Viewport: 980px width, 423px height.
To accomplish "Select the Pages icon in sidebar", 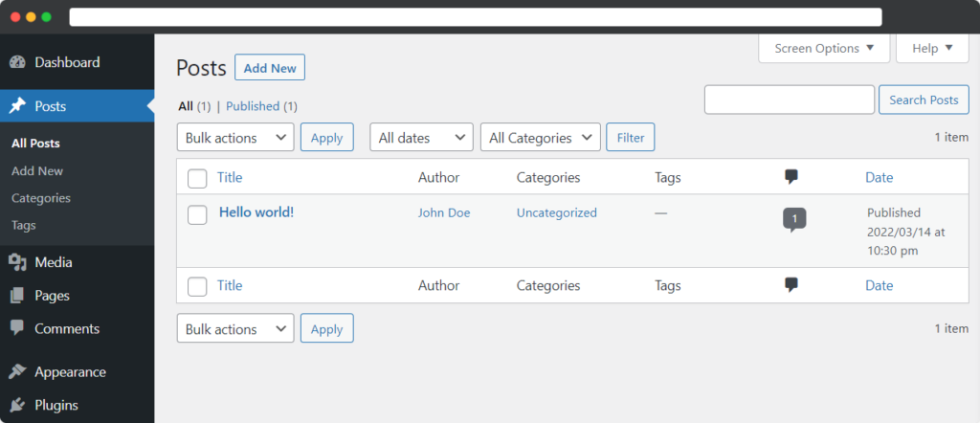I will (17, 296).
